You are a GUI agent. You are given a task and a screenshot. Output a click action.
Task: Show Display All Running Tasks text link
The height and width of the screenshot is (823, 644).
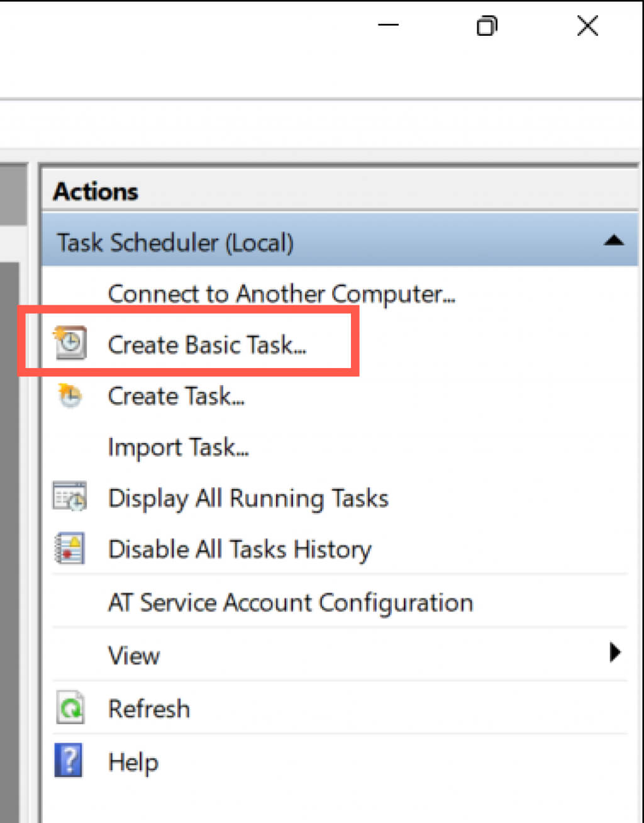click(248, 498)
